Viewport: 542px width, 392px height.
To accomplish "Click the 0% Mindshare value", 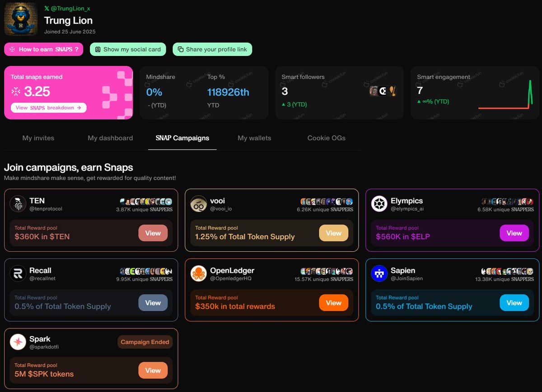I will coord(154,92).
